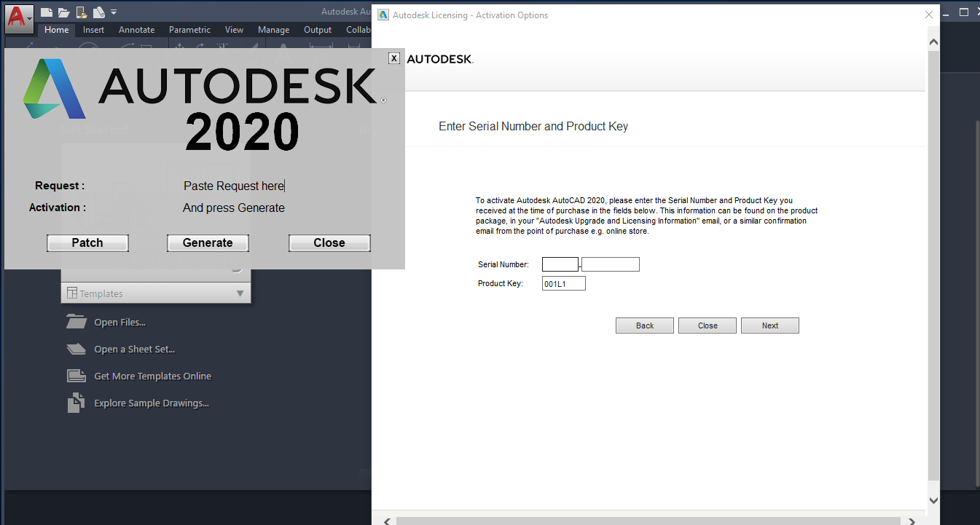Click the licensing dialog's scroll up arrow
Viewport: 980px width, 525px height.
(x=933, y=42)
